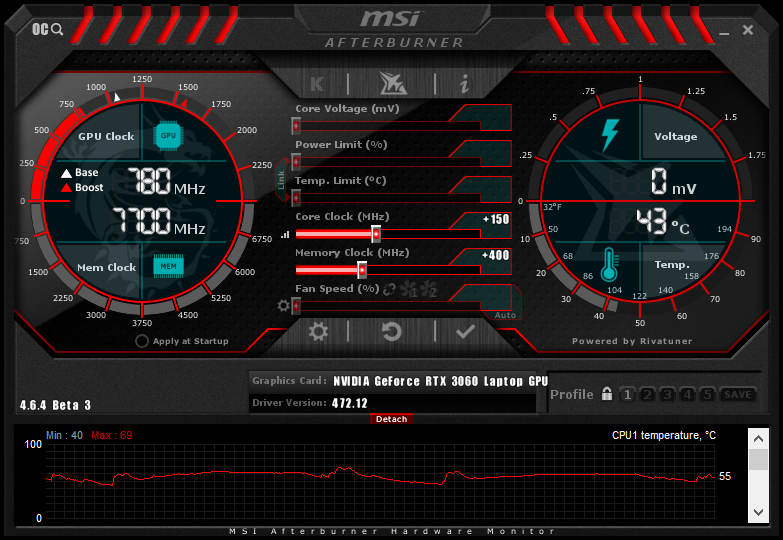Toggle the fan sync link icon
The width and height of the screenshot is (783, 540).
390,289
